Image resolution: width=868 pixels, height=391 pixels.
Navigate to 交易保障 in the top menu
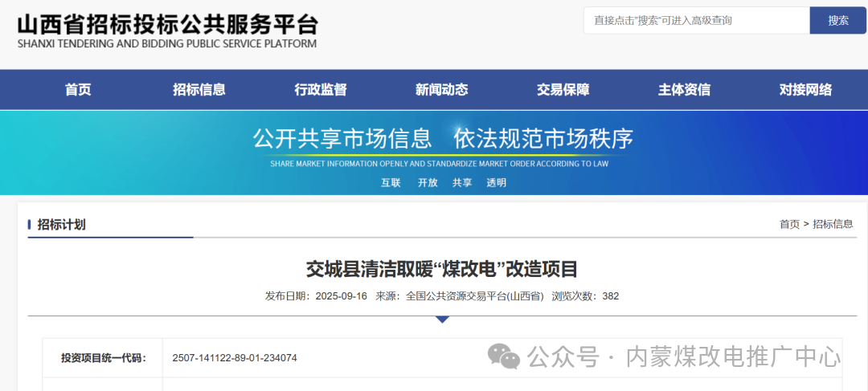(563, 90)
